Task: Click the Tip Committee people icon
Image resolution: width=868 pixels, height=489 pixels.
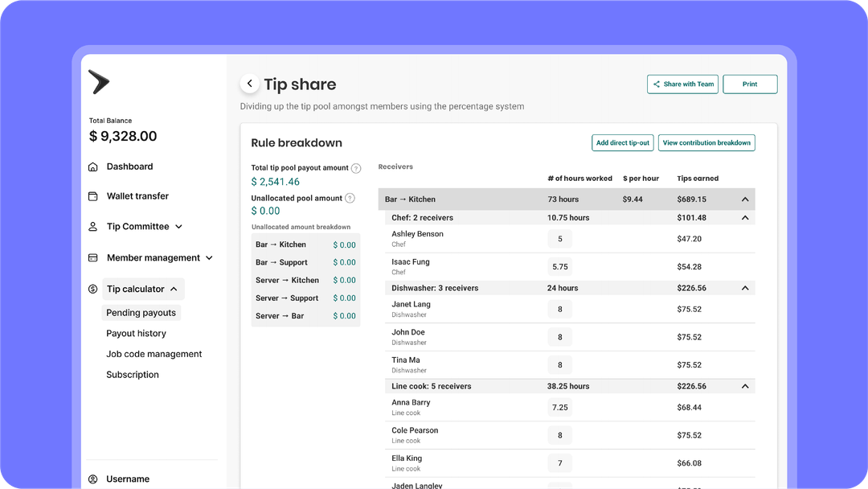Action: (x=92, y=226)
